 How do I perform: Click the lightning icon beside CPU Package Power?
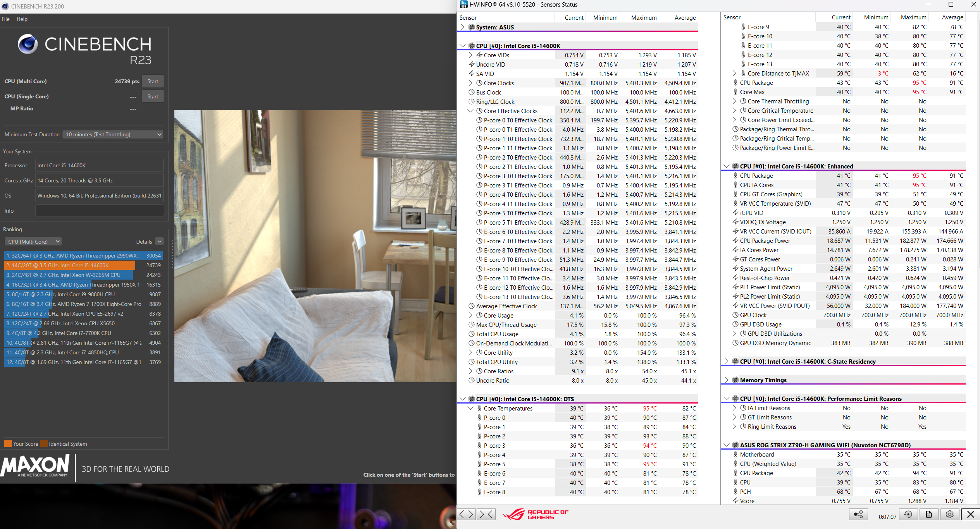coord(735,240)
